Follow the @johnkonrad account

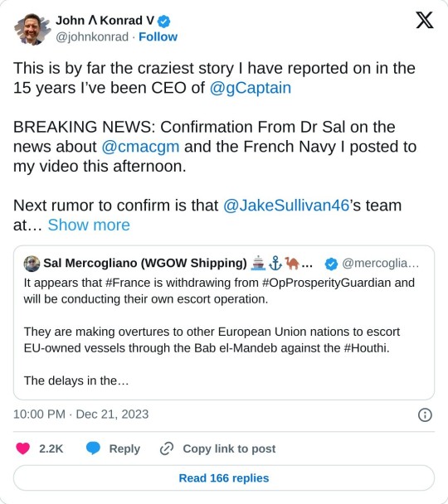point(158,37)
